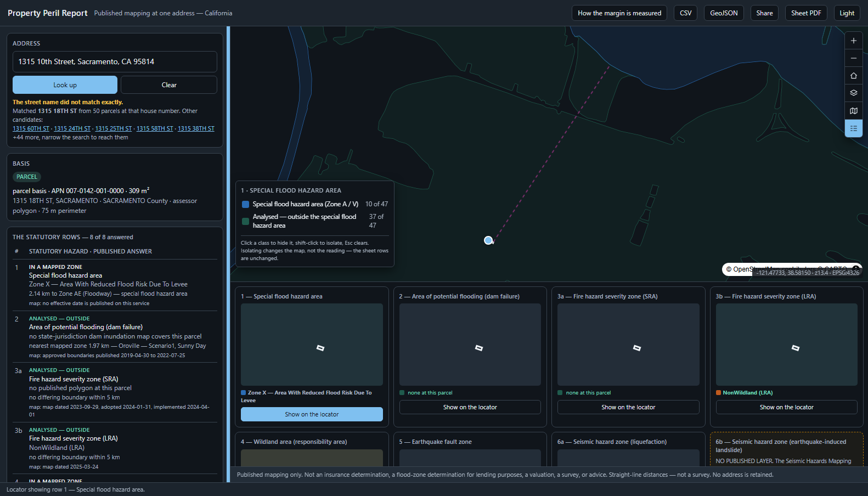
Task: Click card title 5 — Earthquake fault zone
Action: coord(435,442)
